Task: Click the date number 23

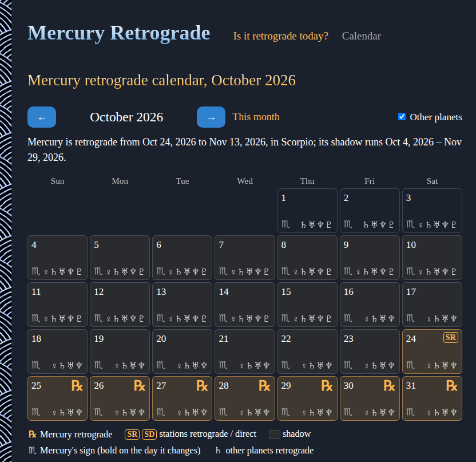Action: point(348,339)
